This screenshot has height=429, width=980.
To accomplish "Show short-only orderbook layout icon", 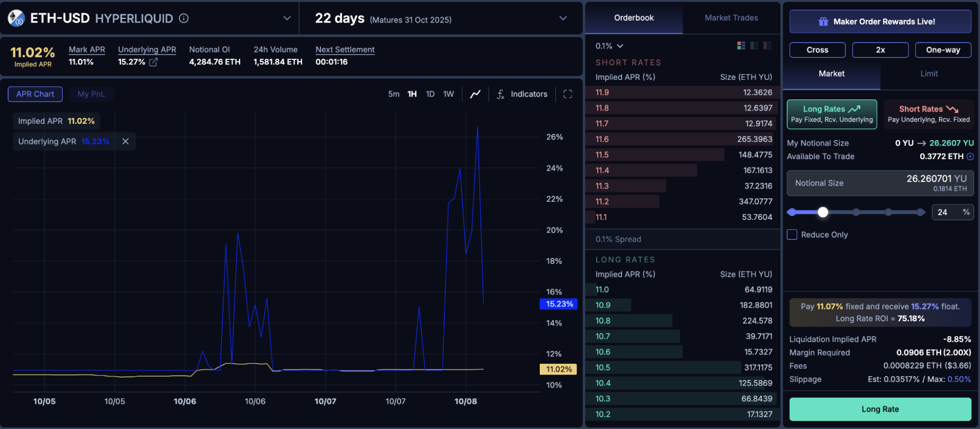I will [x=767, y=46].
